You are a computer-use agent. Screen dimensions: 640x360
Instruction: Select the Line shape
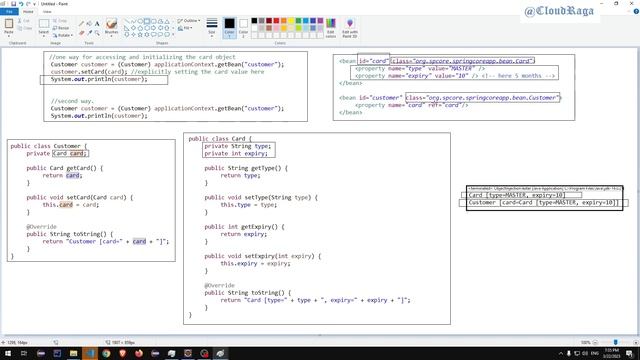coord(127,21)
